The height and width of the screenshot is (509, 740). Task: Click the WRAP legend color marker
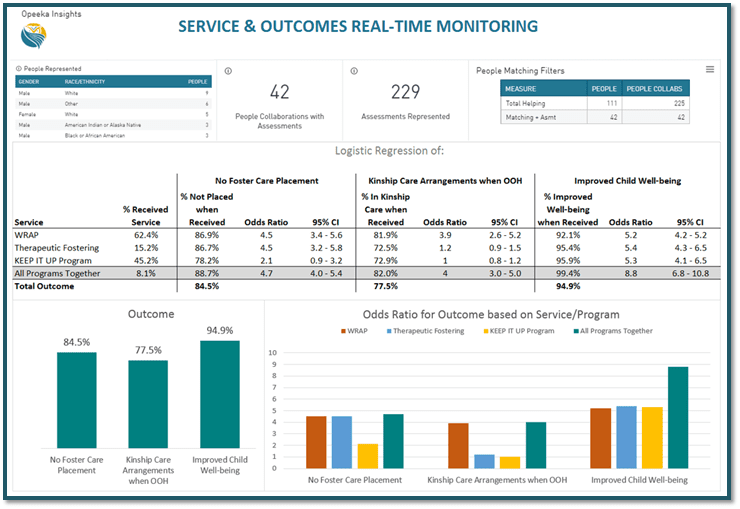tap(344, 330)
